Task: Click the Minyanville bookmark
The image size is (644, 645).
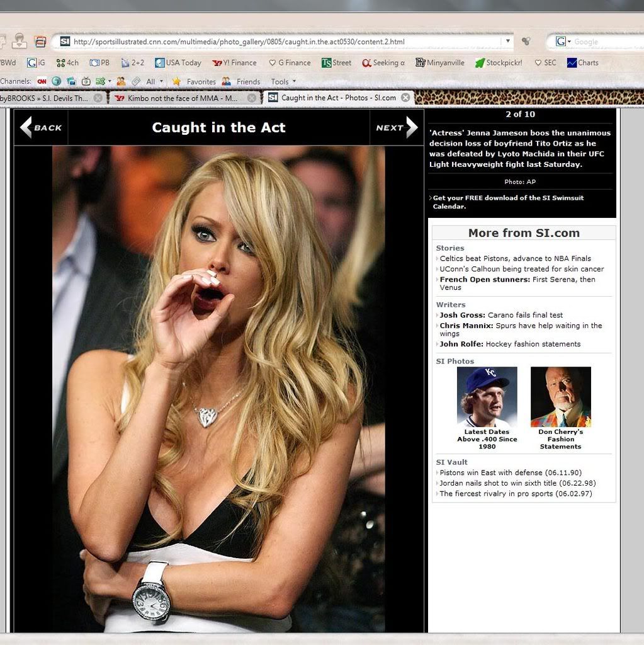Action: click(440, 63)
